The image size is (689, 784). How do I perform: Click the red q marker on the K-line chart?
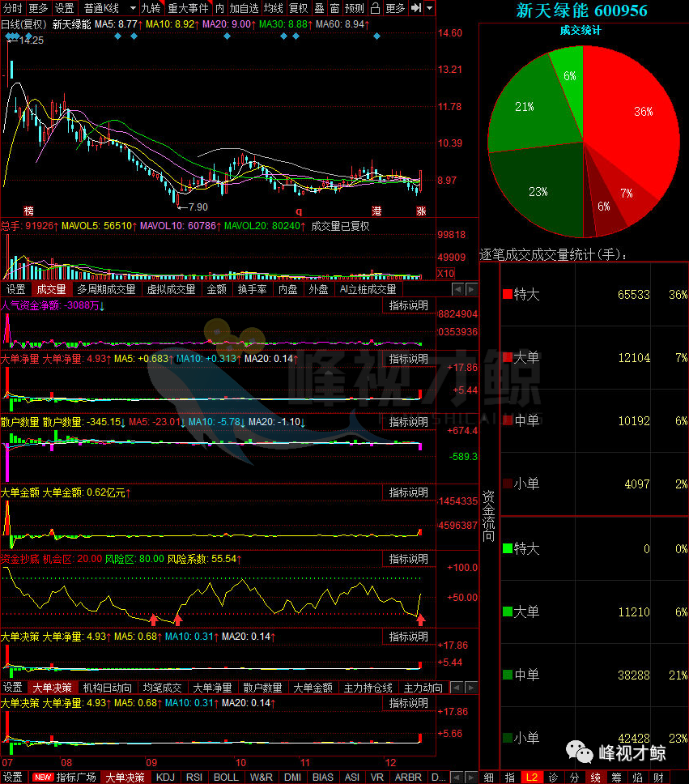point(299,211)
